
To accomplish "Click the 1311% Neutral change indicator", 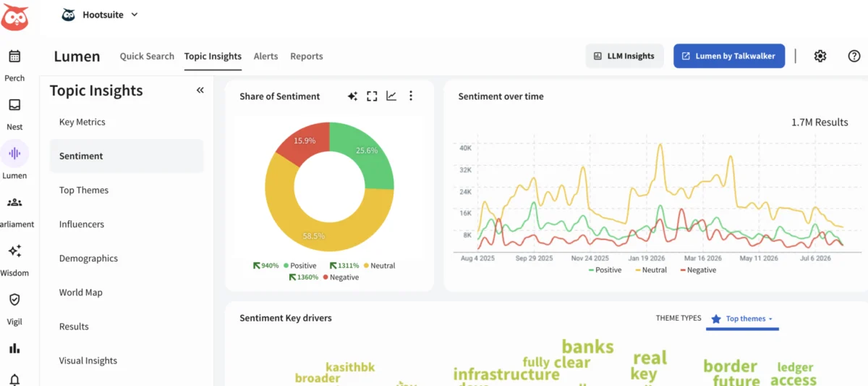I will (344, 266).
